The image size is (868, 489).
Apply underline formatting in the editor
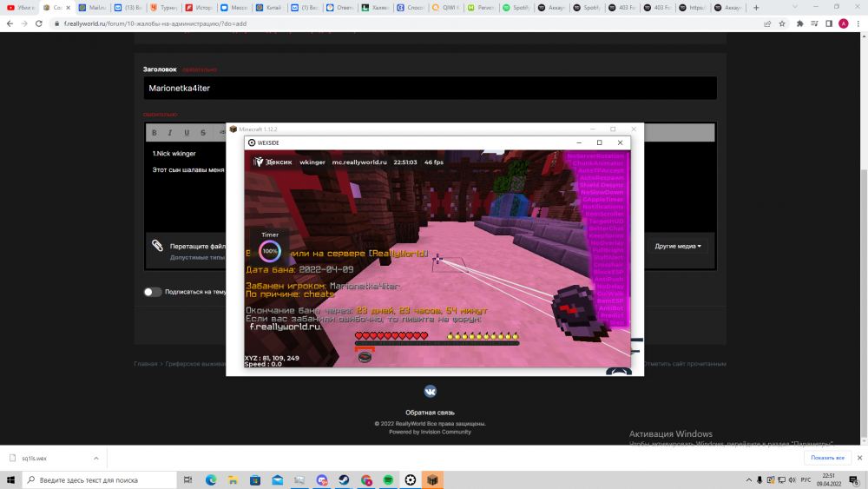point(187,133)
